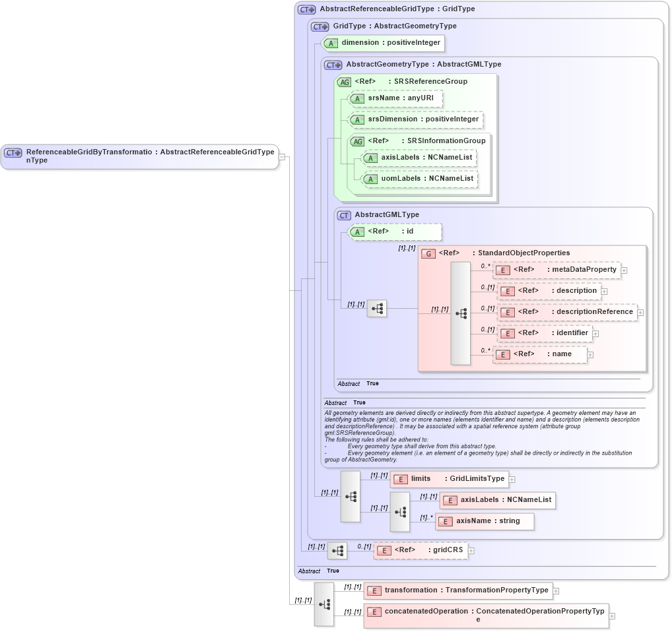Screen dimensions: 672x632
Task: Select the srsDimension : positiveInteger label
Action: pos(423,119)
